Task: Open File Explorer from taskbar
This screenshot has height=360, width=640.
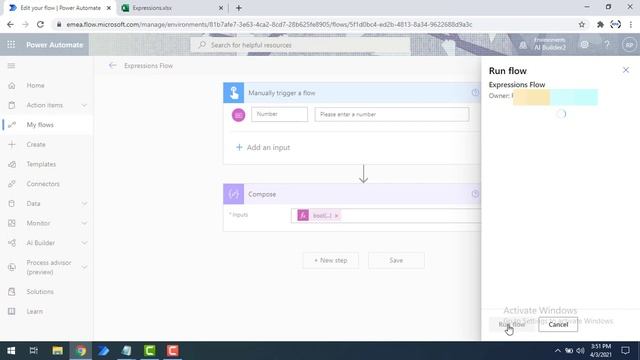Action: (x=57, y=351)
